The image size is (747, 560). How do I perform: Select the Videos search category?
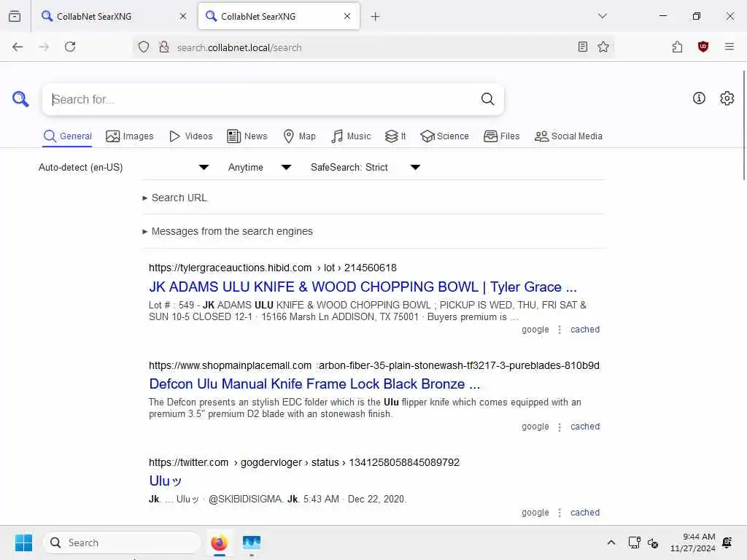coord(191,136)
